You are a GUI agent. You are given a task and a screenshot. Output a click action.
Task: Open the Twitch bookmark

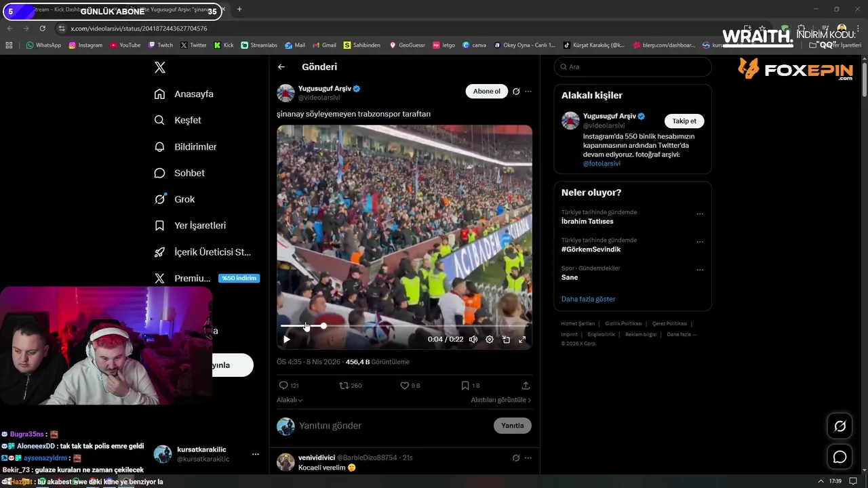coord(160,45)
